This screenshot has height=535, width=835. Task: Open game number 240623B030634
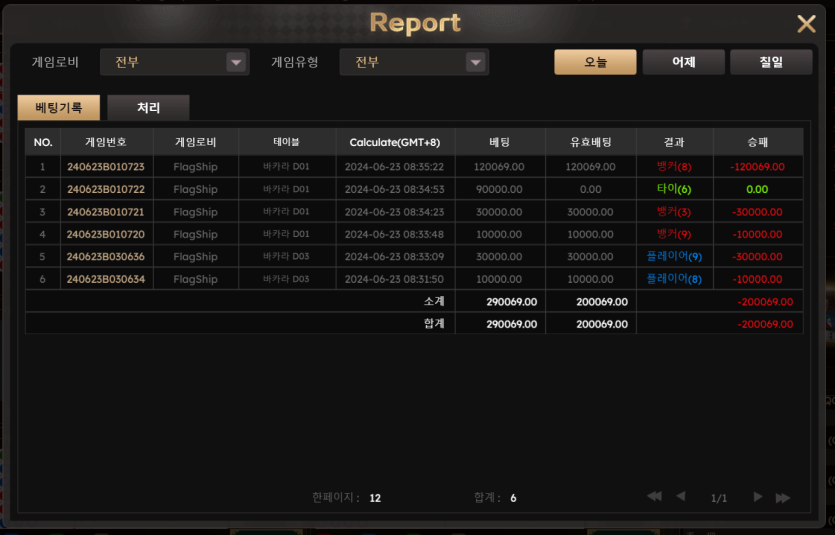click(x=106, y=279)
